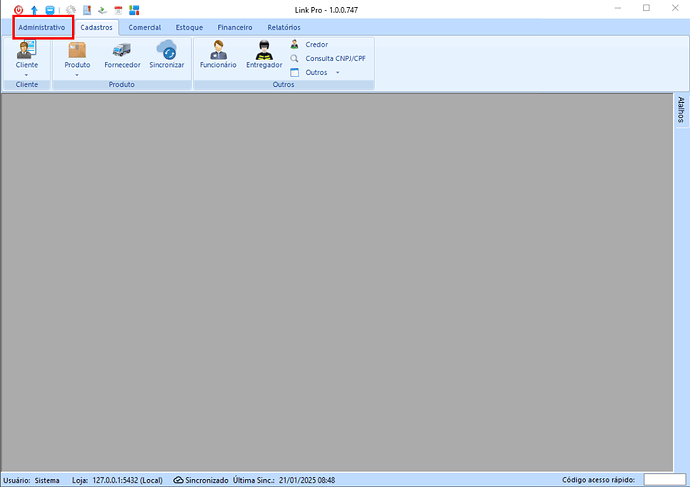This screenshot has height=487, width=690.
Task: Switch to the Administrativo tab
Action: (42, 27)
